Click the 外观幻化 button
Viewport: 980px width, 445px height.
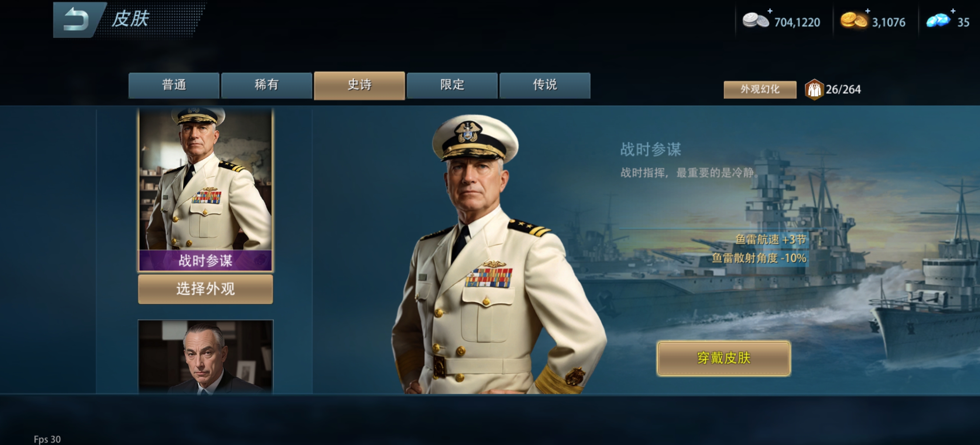click(x=760, y=90)
